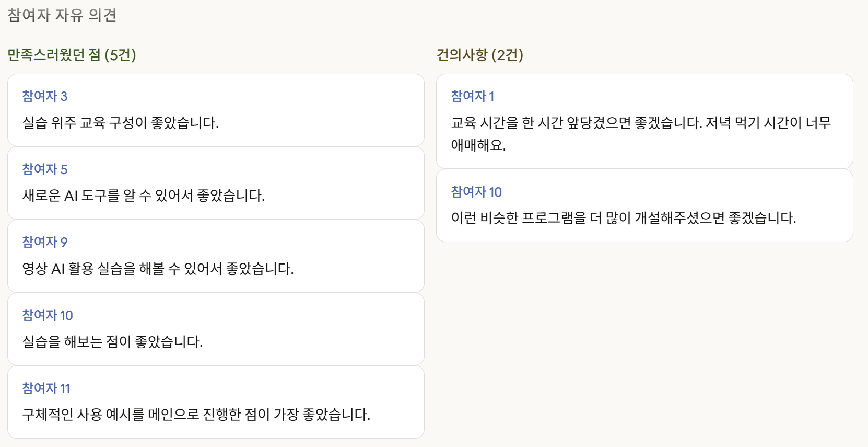
Task: Select suggestion about 교육 시간을 한 시간 앞당겼으면
Action: pos(641,134)
